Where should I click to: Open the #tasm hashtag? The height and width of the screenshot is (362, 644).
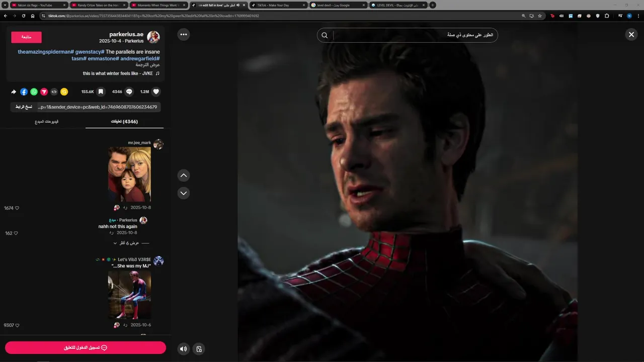click(x=79, y=58)
